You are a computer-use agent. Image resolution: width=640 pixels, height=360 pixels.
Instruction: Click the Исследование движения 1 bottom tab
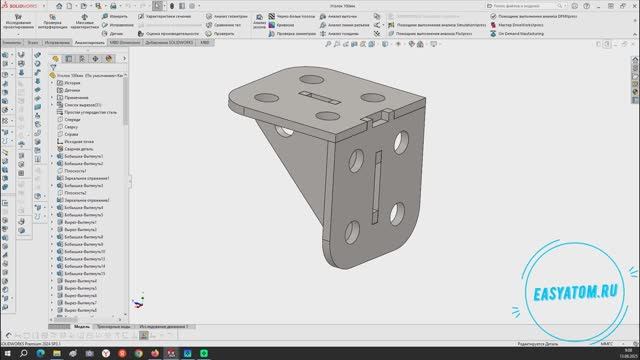(164, 327)
